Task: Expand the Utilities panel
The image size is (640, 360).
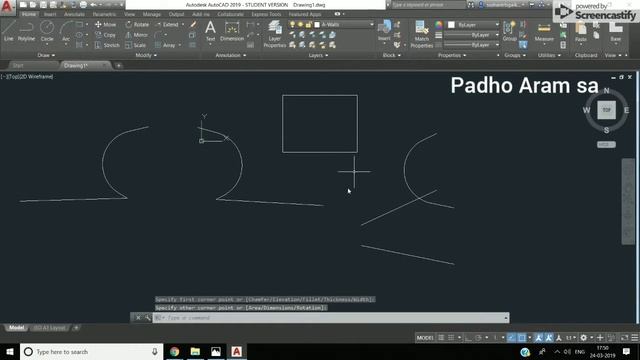Action: coord(549,55)
